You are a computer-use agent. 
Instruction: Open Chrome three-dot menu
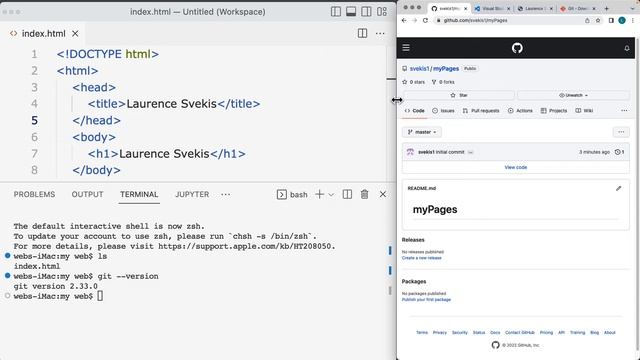coord(633,20)
